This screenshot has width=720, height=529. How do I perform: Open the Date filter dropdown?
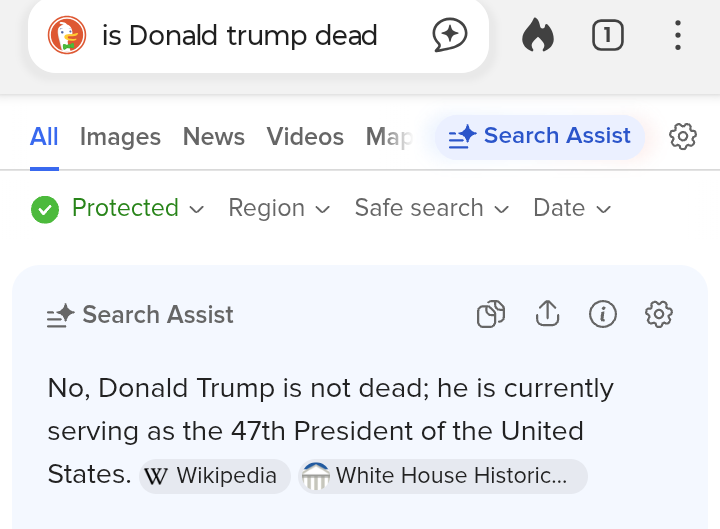(x=572, y=208)
